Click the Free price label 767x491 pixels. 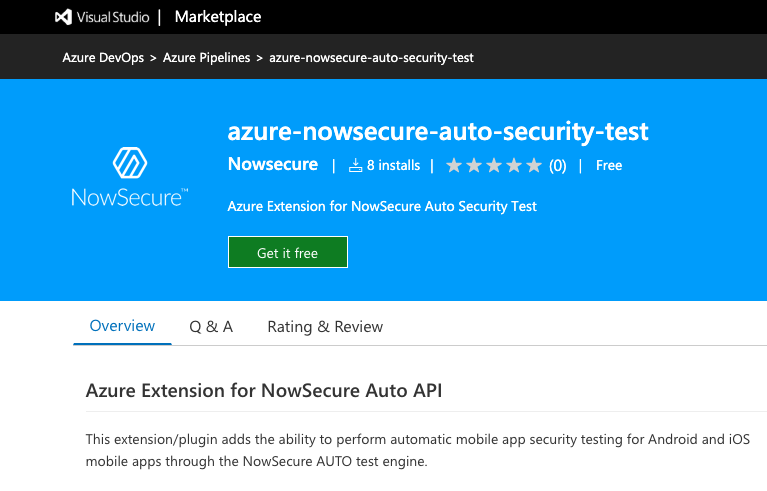pyautogui.click(x=609, y=165)
